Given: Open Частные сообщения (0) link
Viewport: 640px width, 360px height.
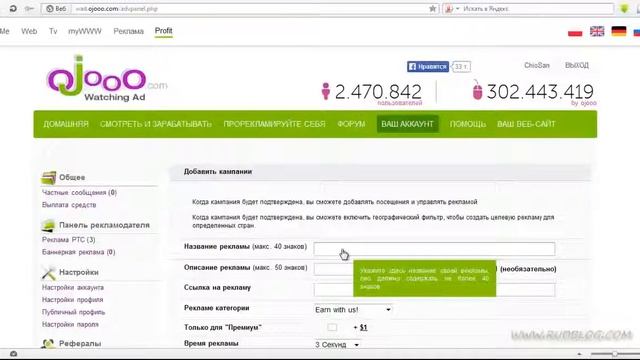Looking at the screenshot, I should point(79,193).
